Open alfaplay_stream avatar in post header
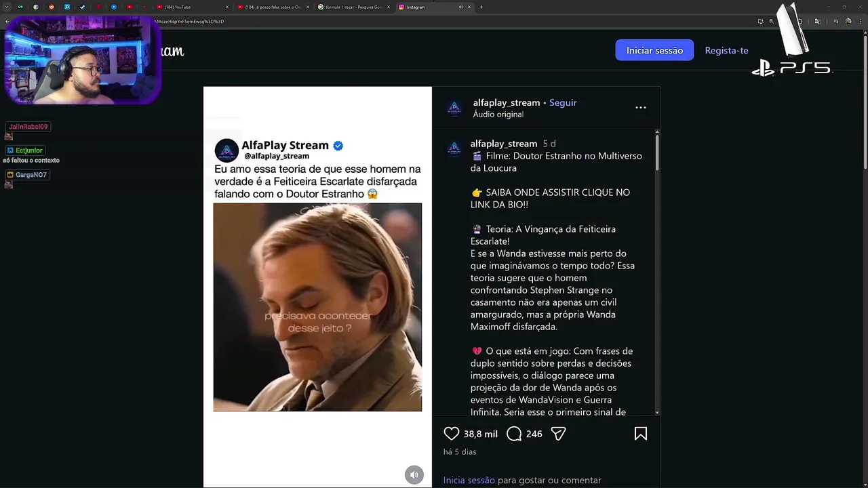The image size is (868, 488). tap(454, 108)
